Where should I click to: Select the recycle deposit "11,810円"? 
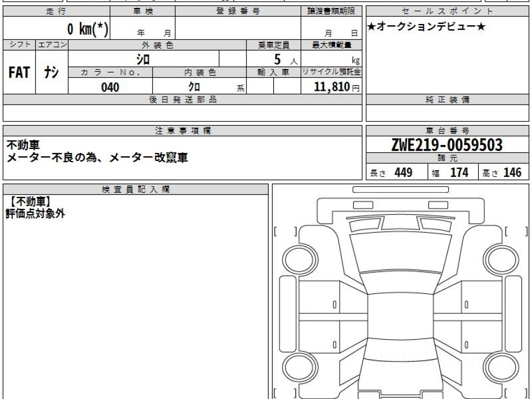tap(337, 86)
